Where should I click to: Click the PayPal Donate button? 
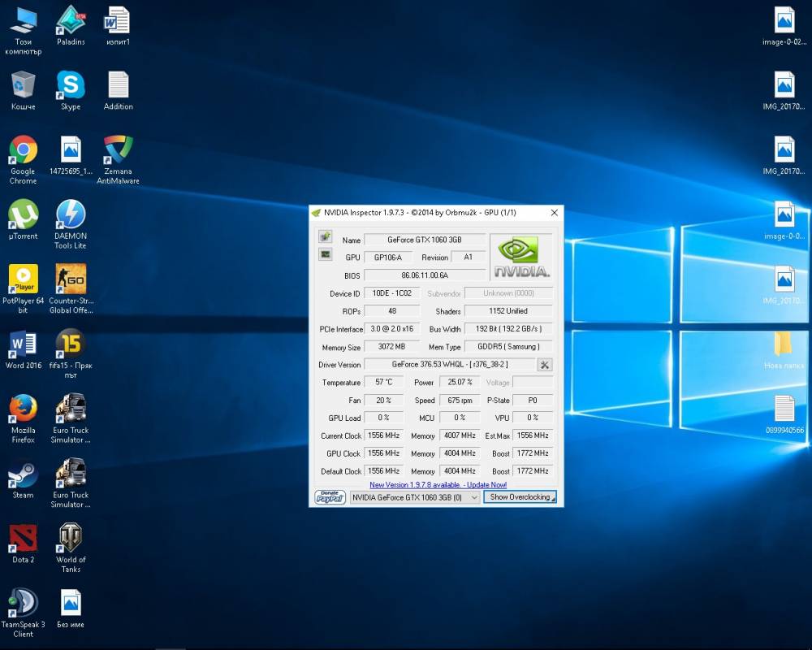[x=330, y=497]
